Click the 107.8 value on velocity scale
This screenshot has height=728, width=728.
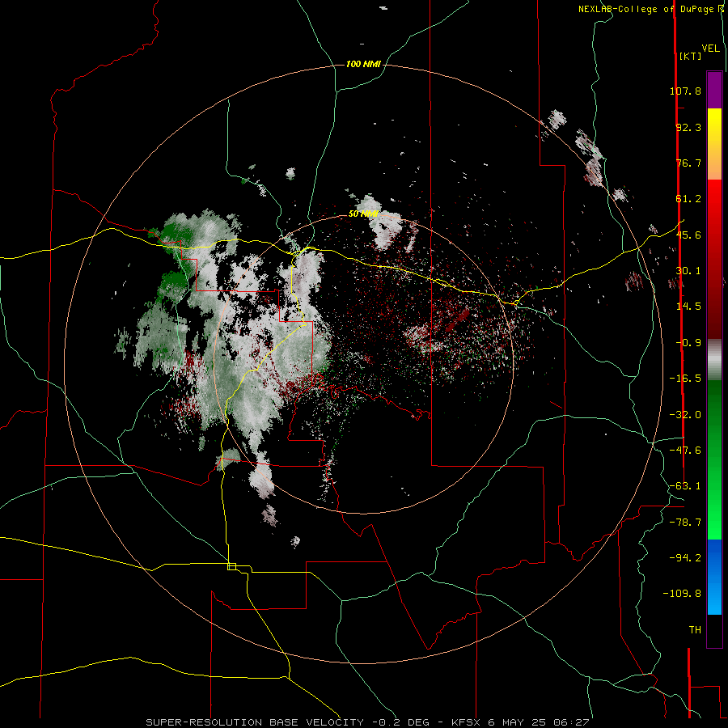click(685, 91)
